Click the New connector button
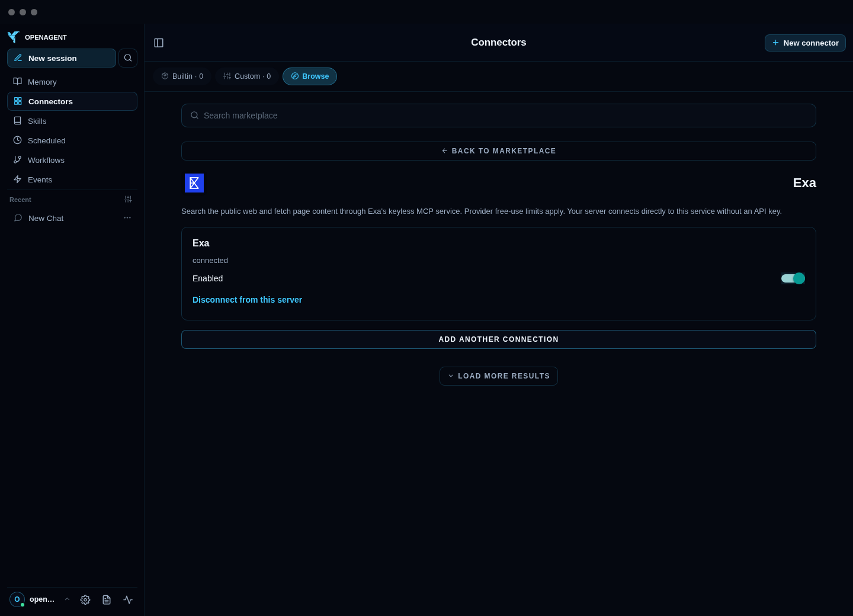 point(805,43)
